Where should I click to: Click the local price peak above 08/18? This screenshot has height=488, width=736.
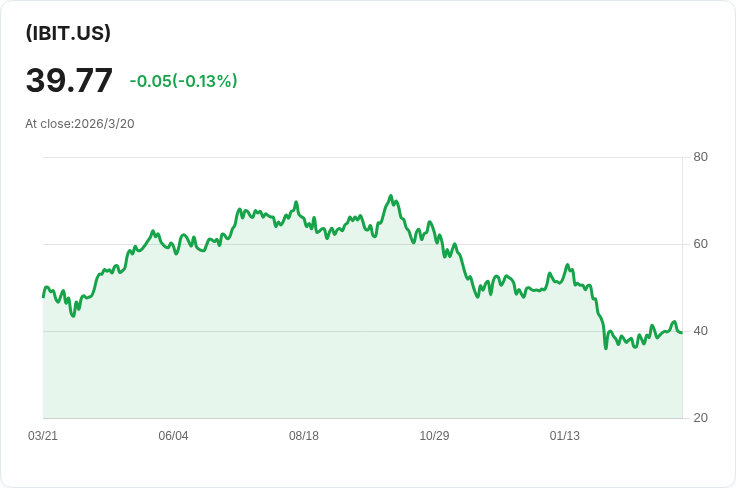coord(296,202)
